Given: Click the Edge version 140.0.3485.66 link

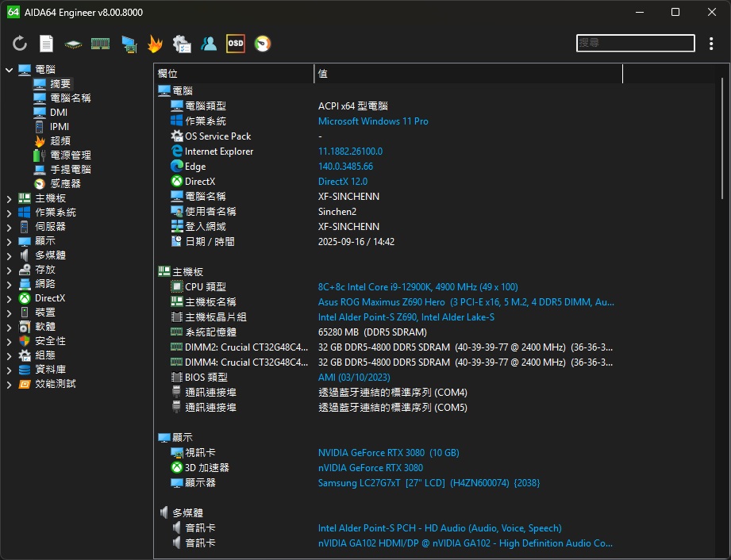Looking at the screenshot, I should (x=345, y=167).
